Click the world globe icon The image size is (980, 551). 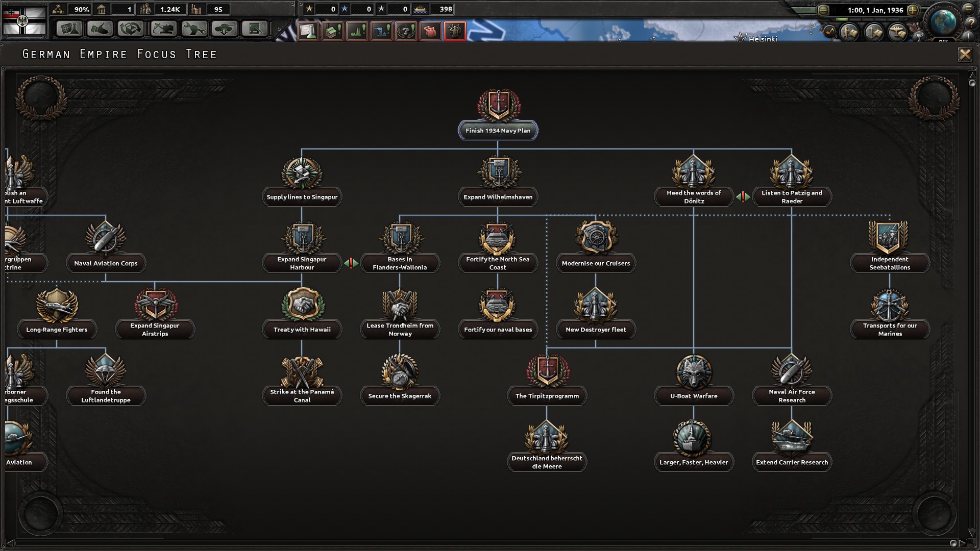pos(943,21)
